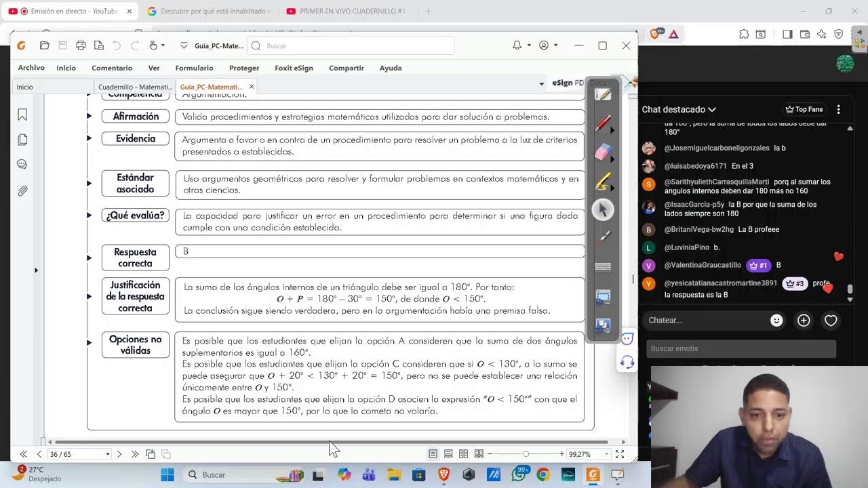Select facing pages view mode
This screenshot has height=488, width=868.
pyautogui.click(x=464, y=454)
